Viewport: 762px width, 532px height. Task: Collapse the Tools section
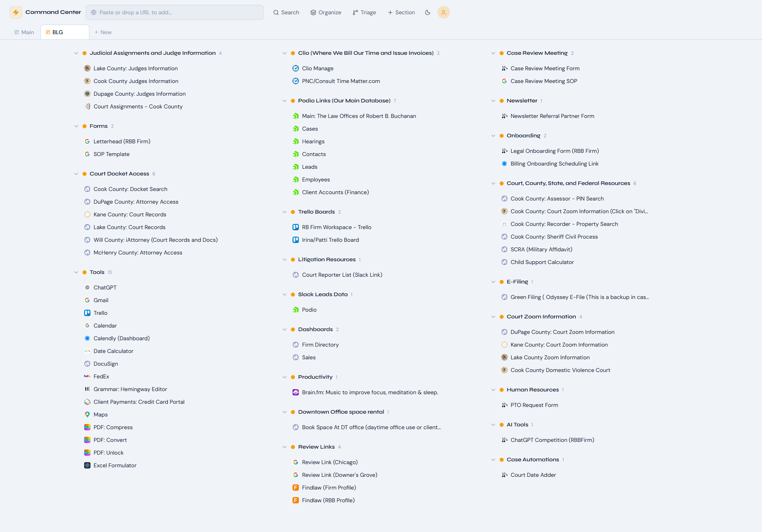click(76, 272)
